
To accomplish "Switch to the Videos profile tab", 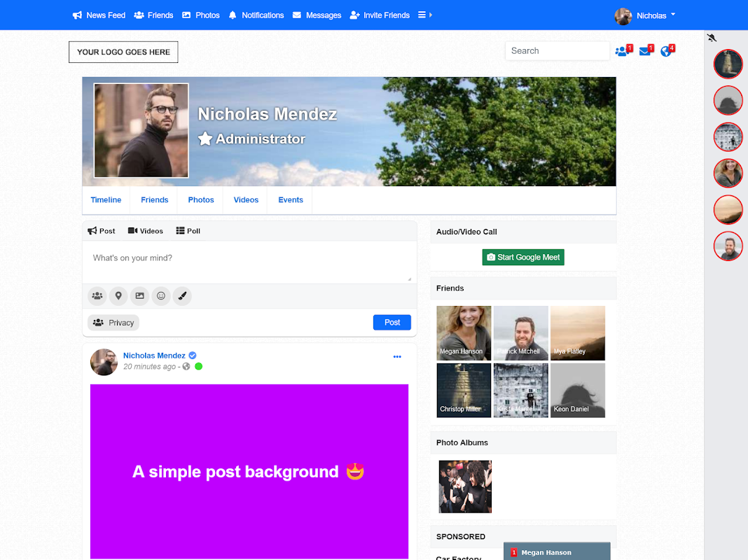I will 246,199.
